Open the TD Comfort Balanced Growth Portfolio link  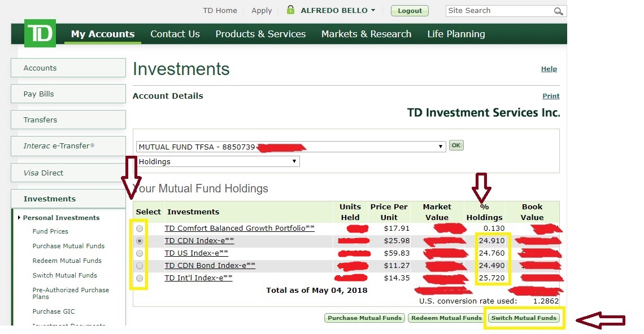pos(240,228)
